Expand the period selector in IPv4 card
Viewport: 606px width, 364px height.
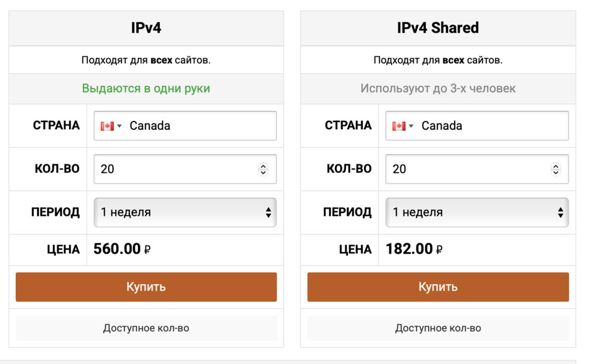(x=185, y=213)
